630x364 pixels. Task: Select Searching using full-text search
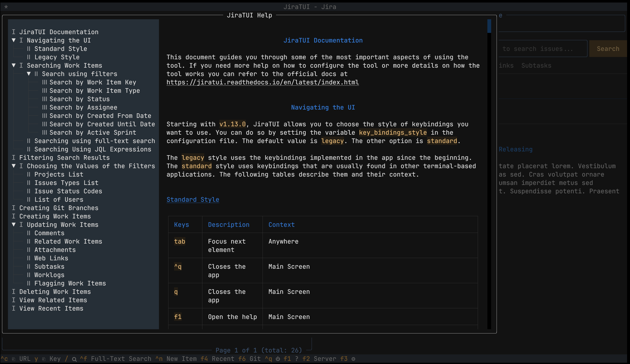coord(95,141)
